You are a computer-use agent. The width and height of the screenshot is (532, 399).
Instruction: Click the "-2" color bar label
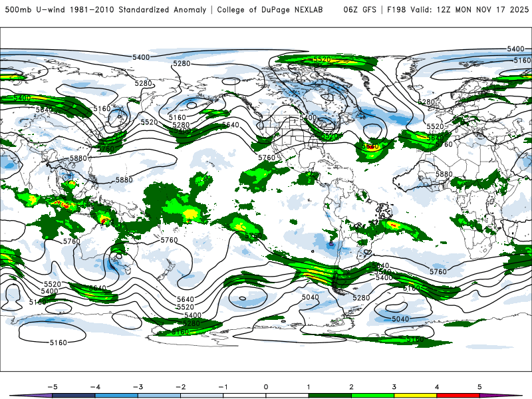tap(180, 387)
